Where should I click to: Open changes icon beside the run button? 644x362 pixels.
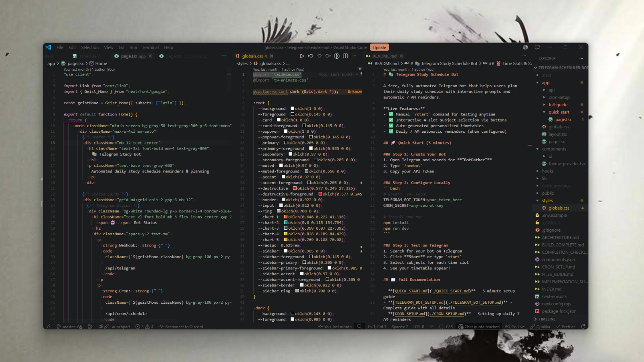pos(311,56)
